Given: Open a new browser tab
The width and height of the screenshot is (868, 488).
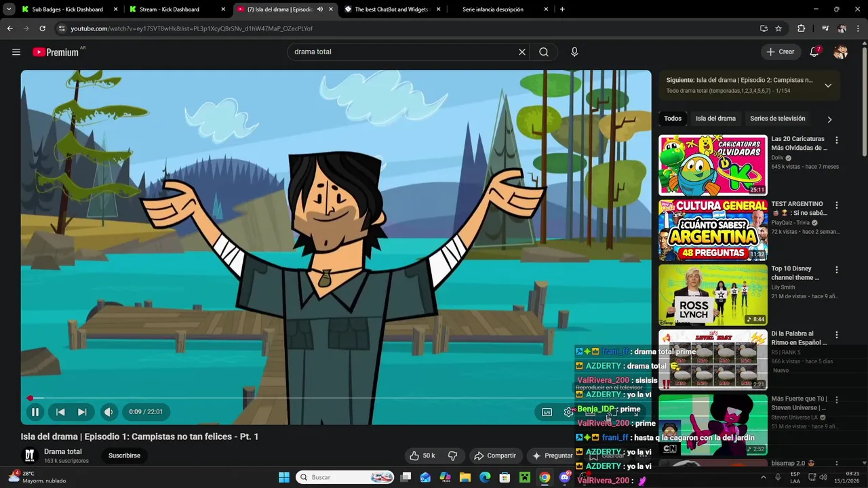Looking at the screenshot, I should pyautogui.click(x=562, y=9).
